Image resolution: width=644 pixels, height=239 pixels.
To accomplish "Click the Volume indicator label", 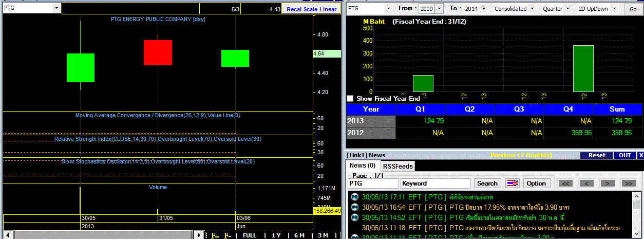I will pyautogui.click(x=158, y=187).
